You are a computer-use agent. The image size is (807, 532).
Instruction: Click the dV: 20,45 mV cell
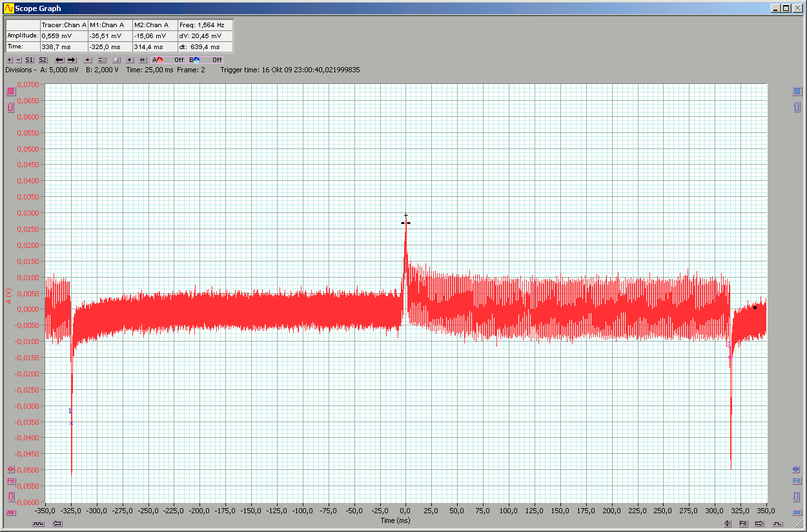(205, 36)
